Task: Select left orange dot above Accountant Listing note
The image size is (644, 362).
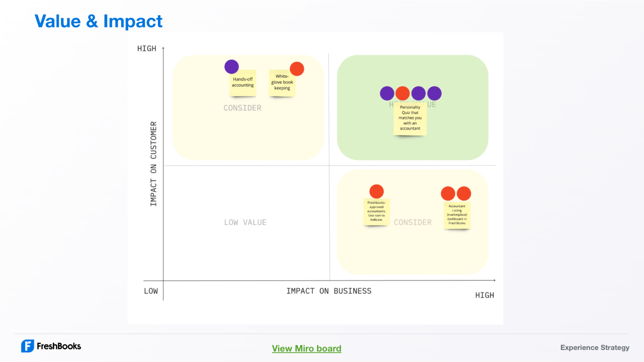Action: click(448, 193)
